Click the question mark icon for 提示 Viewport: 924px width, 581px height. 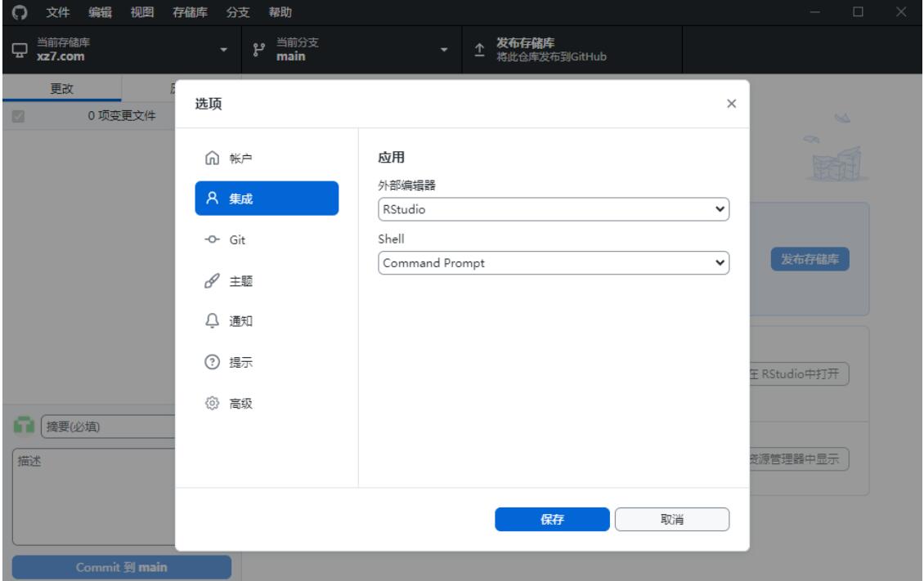click(x=213, y=363)
